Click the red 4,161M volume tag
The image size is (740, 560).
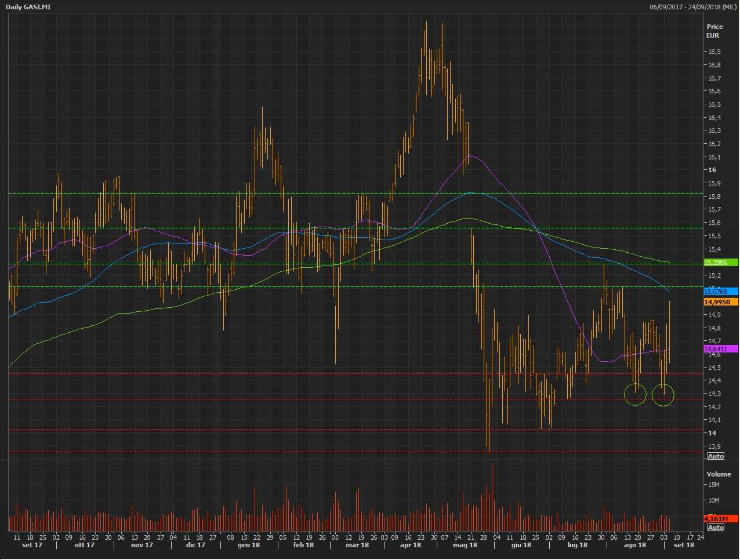[x=720, y=518]
